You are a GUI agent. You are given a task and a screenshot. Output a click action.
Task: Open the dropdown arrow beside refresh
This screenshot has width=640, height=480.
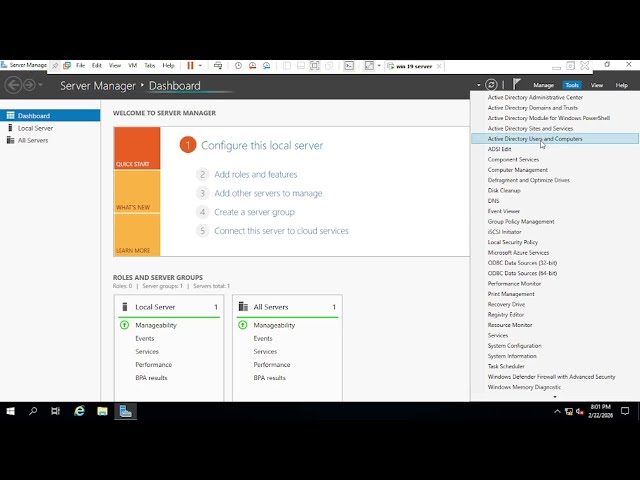[478, 85]
